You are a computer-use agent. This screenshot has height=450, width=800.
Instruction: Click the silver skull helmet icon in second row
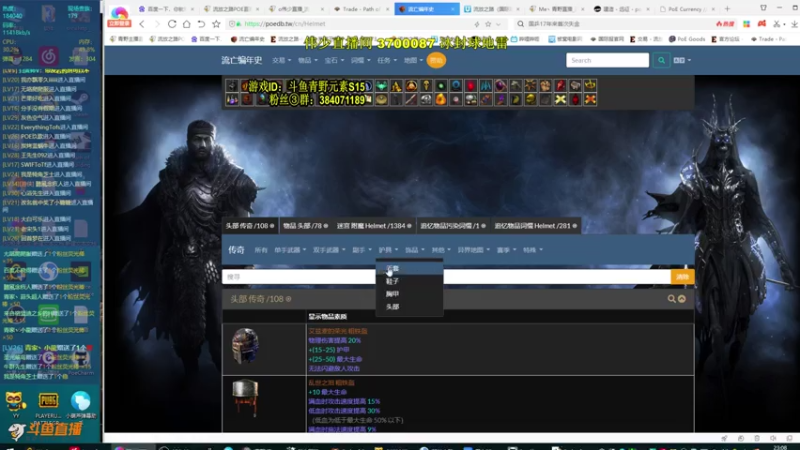(x=426, y=99)
